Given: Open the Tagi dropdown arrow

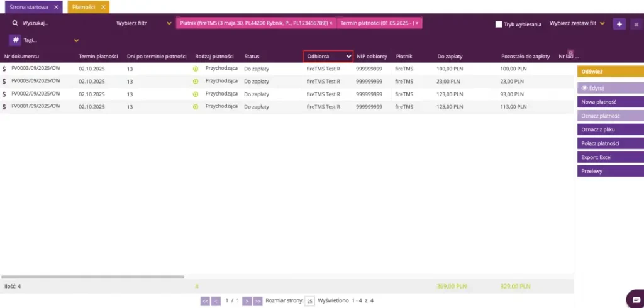Looking at the screenshot, I should [77, 40].
